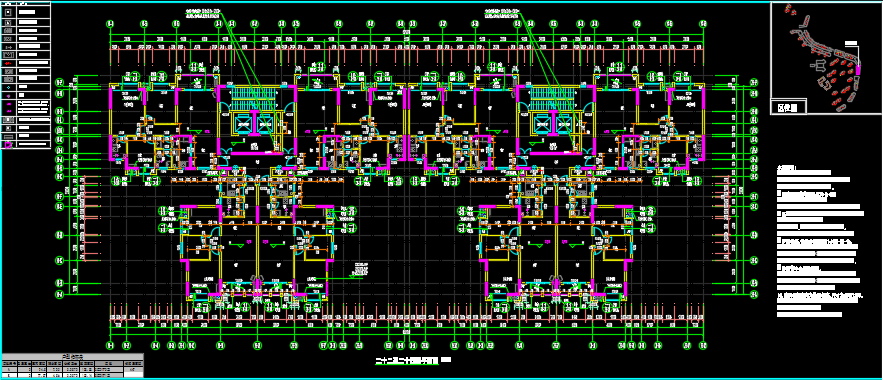Click the white callout label inside the location map

click(851, 42)
